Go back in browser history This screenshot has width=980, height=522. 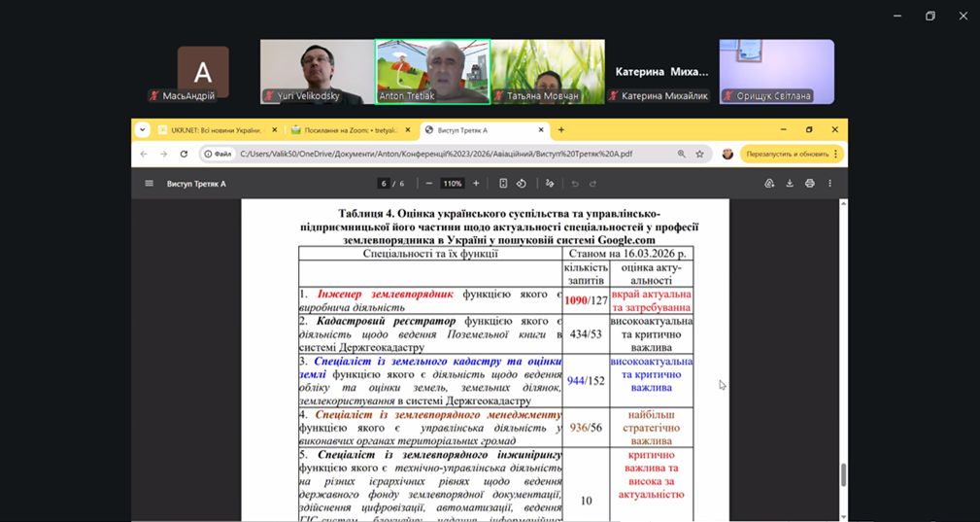pos(144,154)
